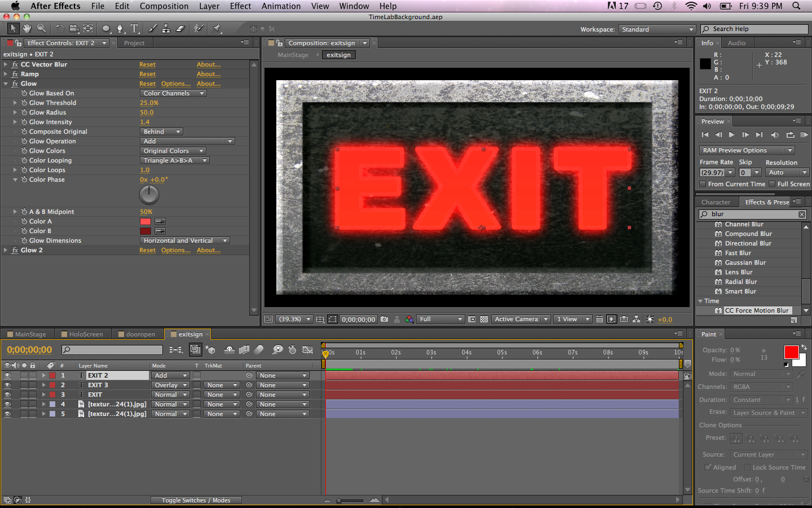Toggle visibility of layer 4 texture

pyautogui.click(x=7, y=404)
